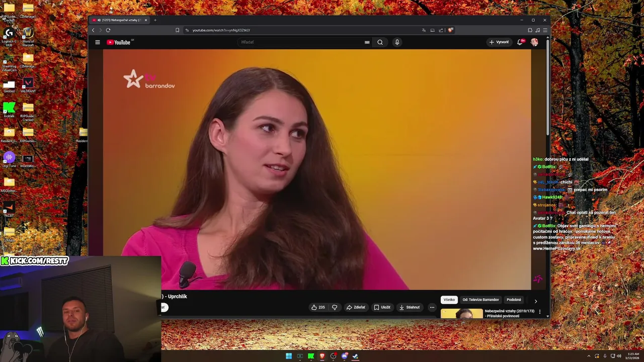Open Windows Start menu on taskbar
The image size is (644, 362).
pos(289,356)
